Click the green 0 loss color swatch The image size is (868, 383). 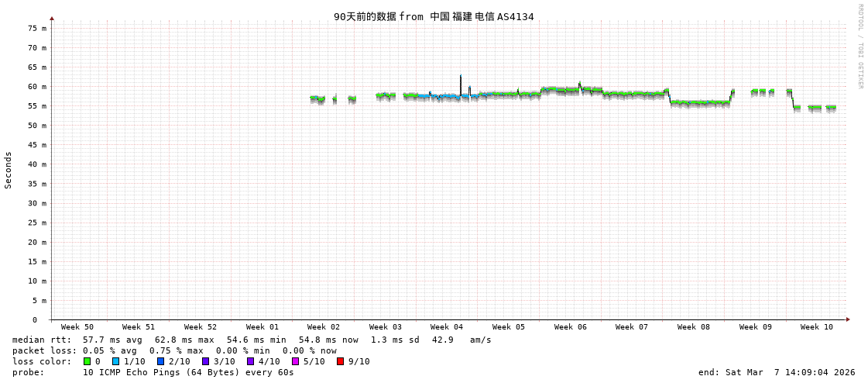click(x=87, y=361)
